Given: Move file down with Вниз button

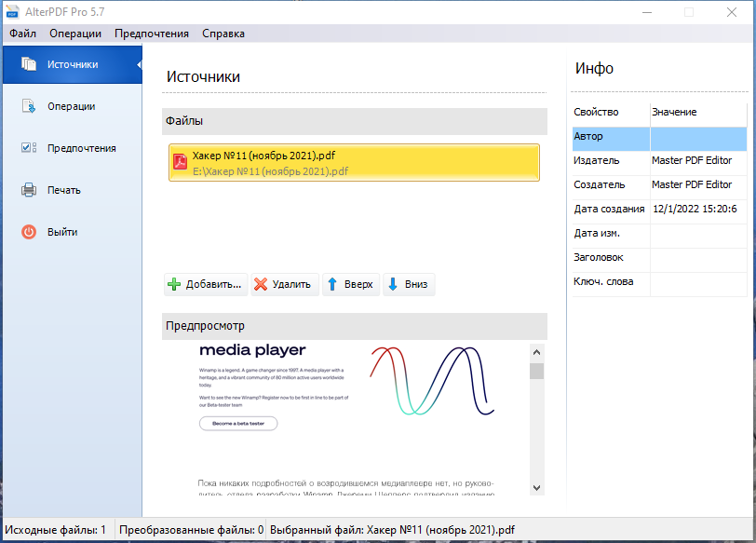Looking at the screenshot, I should click(409, 284).
